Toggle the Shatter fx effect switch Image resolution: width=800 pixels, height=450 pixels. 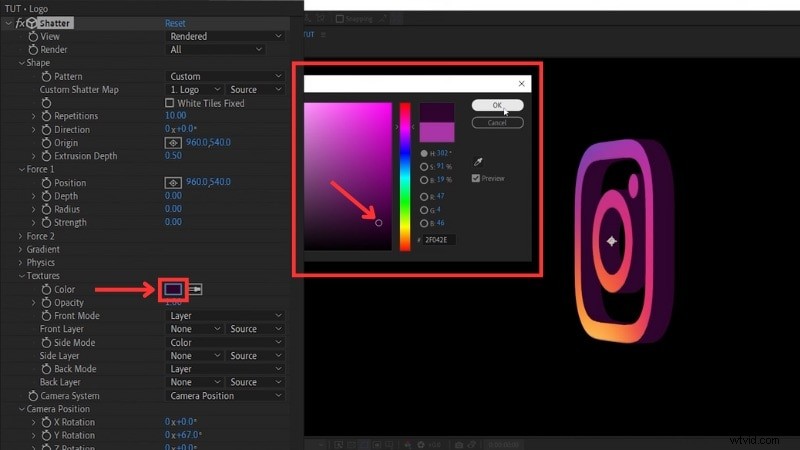coord(20,23)
